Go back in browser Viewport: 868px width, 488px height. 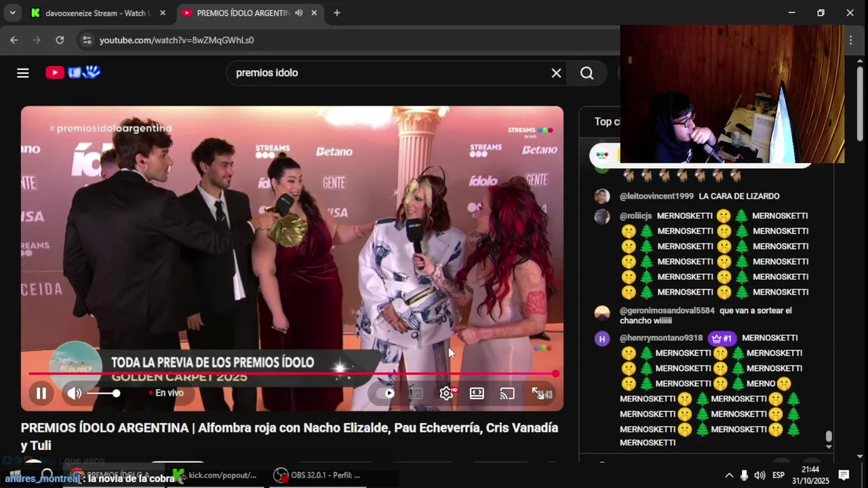click(14, 40)
